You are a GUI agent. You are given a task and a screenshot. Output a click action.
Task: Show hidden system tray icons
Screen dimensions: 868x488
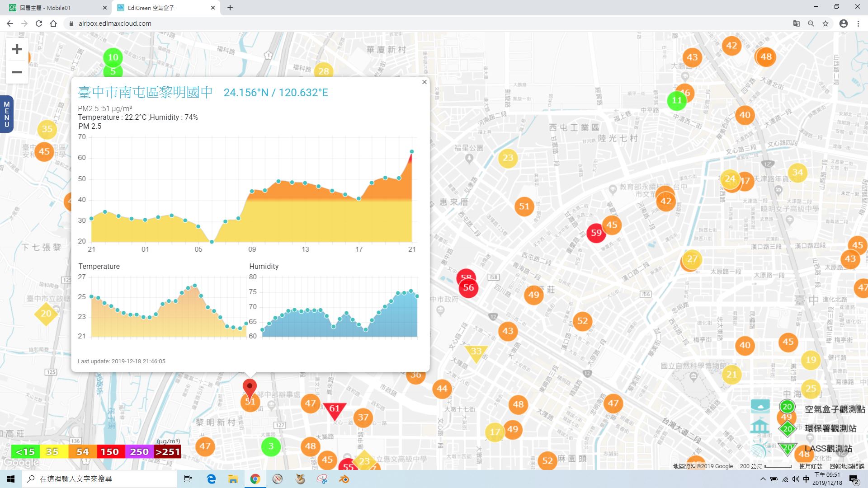[763, 479]
